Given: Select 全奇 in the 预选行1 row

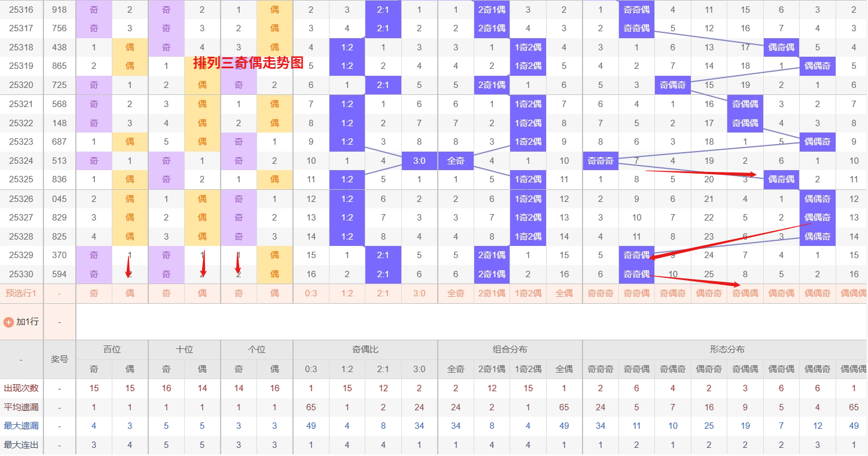Looking at the screenshot, I should [x=456, y=293].
